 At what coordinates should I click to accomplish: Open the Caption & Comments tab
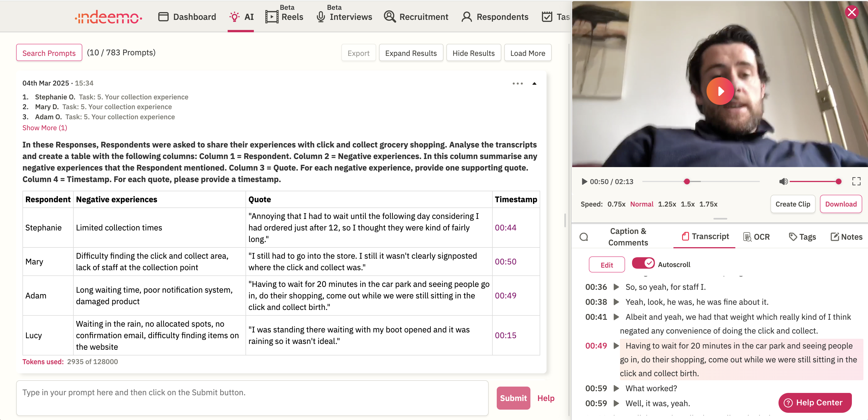(628, 237)
